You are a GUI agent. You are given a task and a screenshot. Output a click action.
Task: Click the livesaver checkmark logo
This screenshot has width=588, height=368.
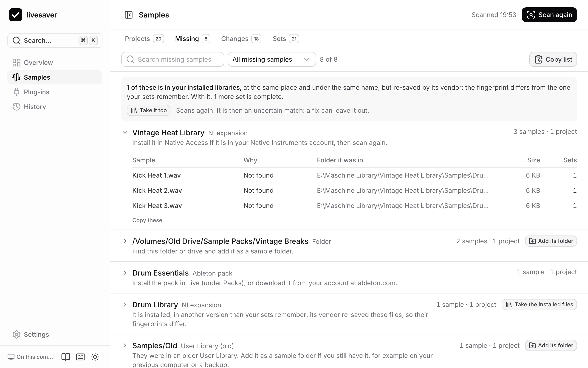(x=16, y=14)
